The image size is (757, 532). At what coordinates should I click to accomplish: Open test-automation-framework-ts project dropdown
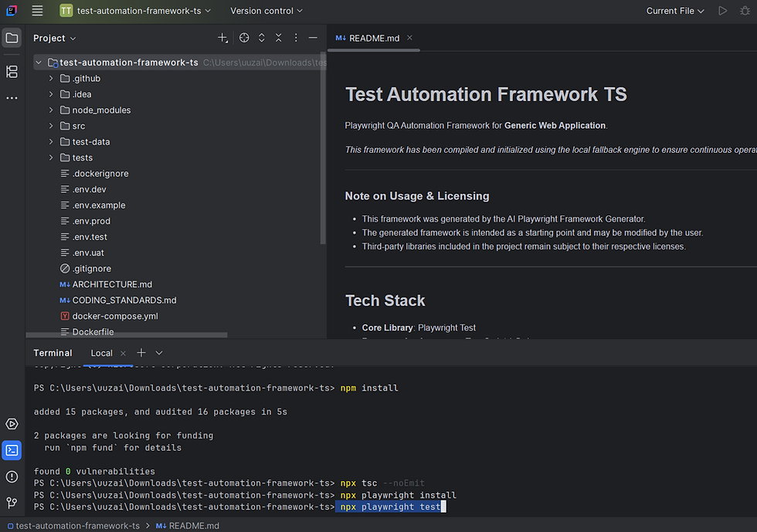click(135, 11)
